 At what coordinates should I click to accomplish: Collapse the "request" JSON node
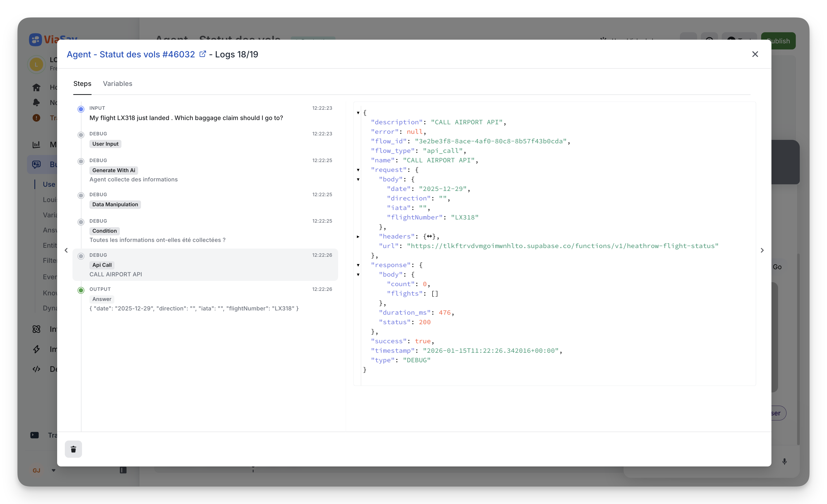click(x=358, y=170)
